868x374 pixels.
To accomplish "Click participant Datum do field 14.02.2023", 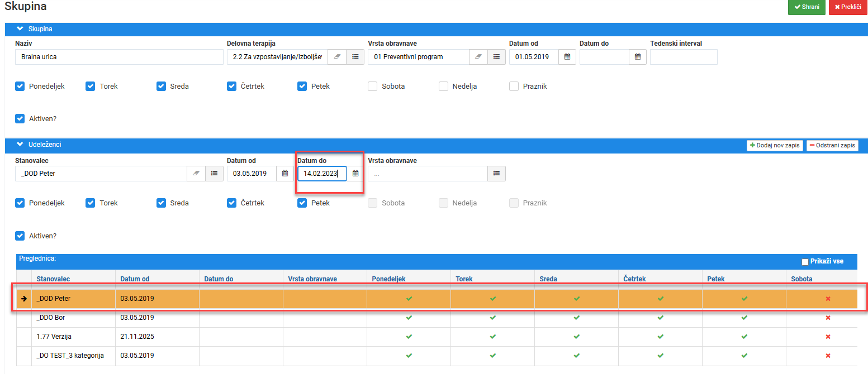I will 322,174.
